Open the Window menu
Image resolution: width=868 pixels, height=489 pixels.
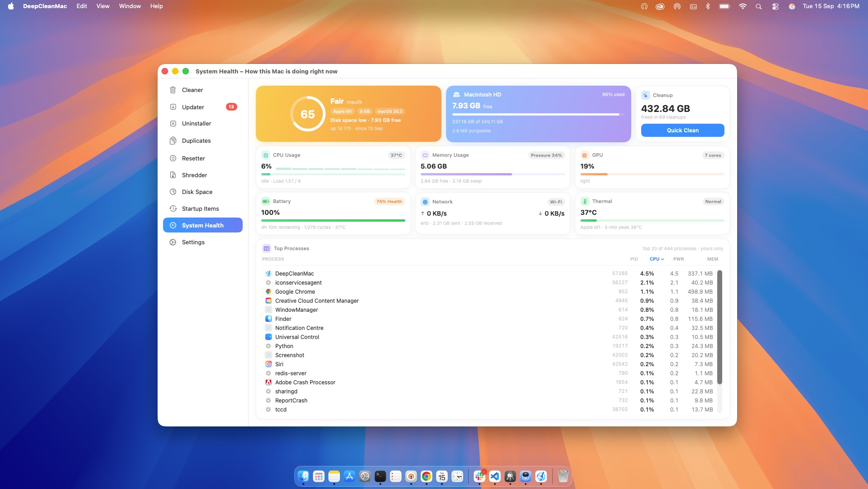pos(130,6)
